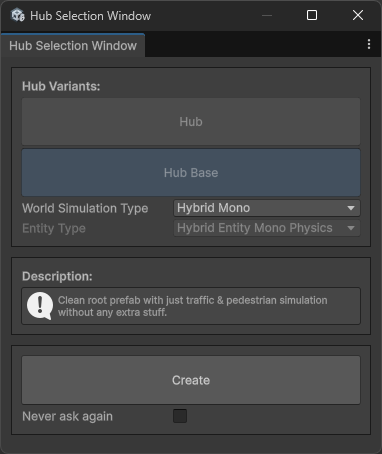Open the Entity Type dropdown
The height and width of the screenshot is (454, 382).
(x=267, y=228)
